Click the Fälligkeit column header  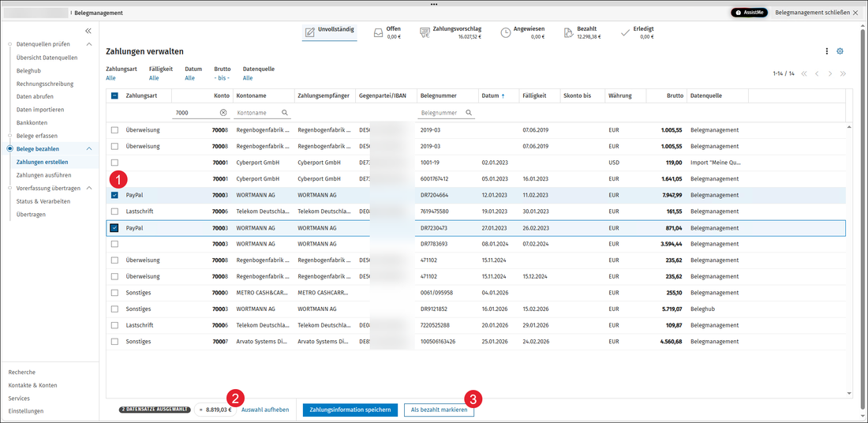pos(540,95)
